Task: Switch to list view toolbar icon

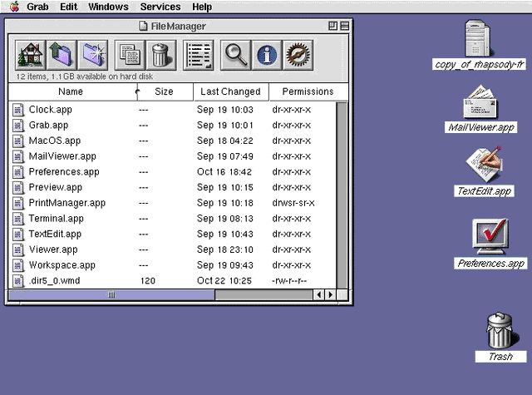Action: 199,55
